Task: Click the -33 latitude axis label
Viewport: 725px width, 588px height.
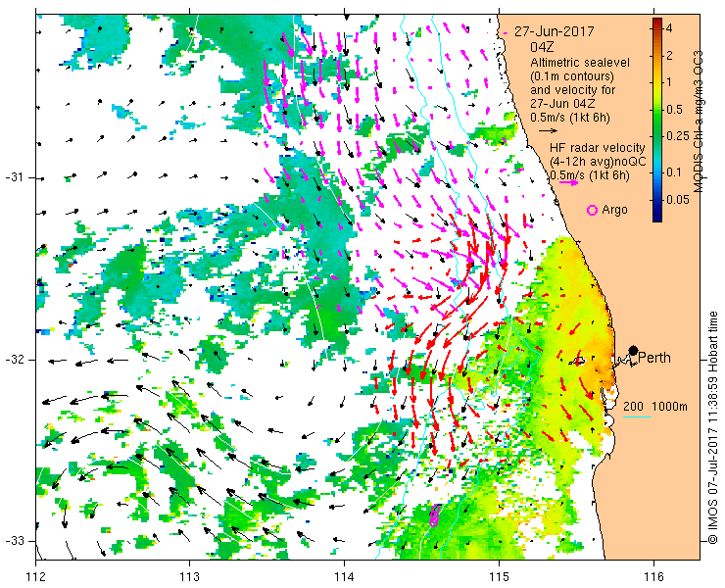Action: click(14, 541)
